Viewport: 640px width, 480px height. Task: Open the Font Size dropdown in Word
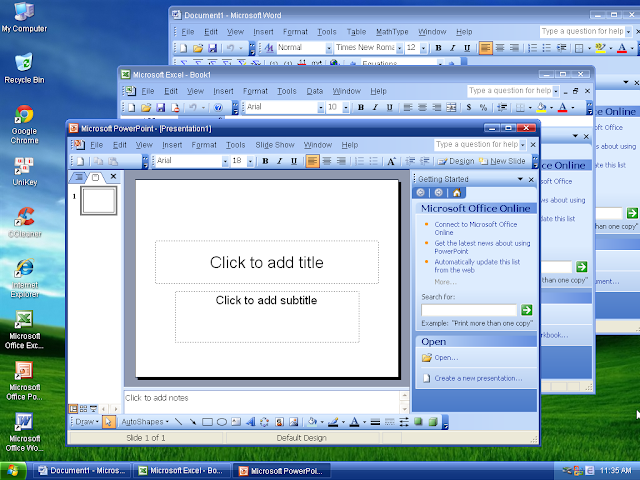(x=424, y=48)
